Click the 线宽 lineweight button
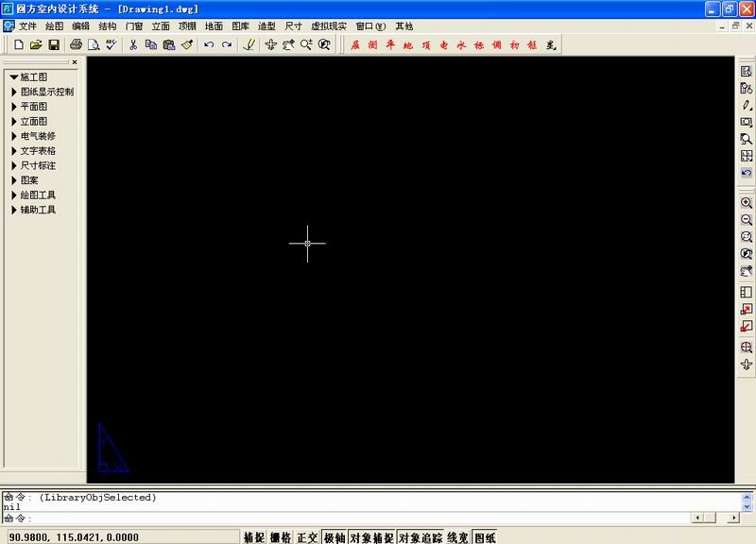756x544 pixels. (x=457, y=537)
